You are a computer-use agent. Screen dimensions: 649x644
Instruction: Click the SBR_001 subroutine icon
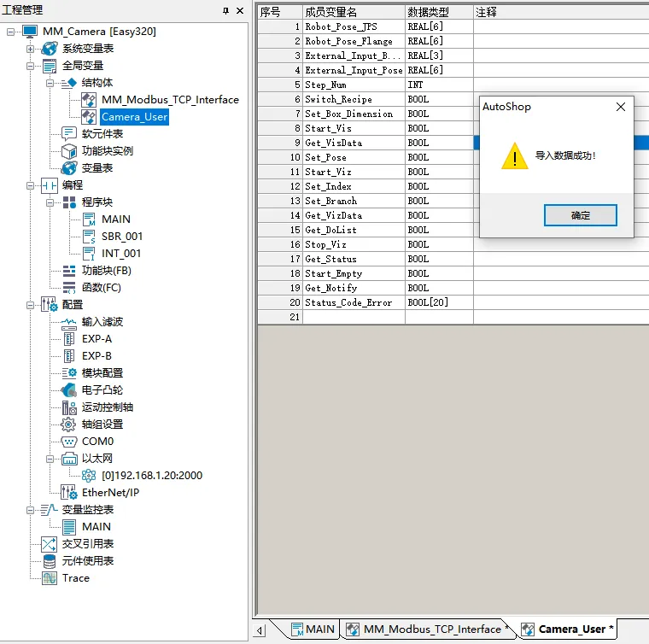(89, 237)
